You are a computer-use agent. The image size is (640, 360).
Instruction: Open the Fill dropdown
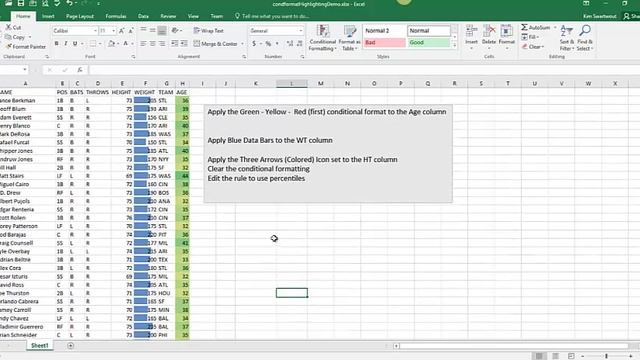coord(530,37)
